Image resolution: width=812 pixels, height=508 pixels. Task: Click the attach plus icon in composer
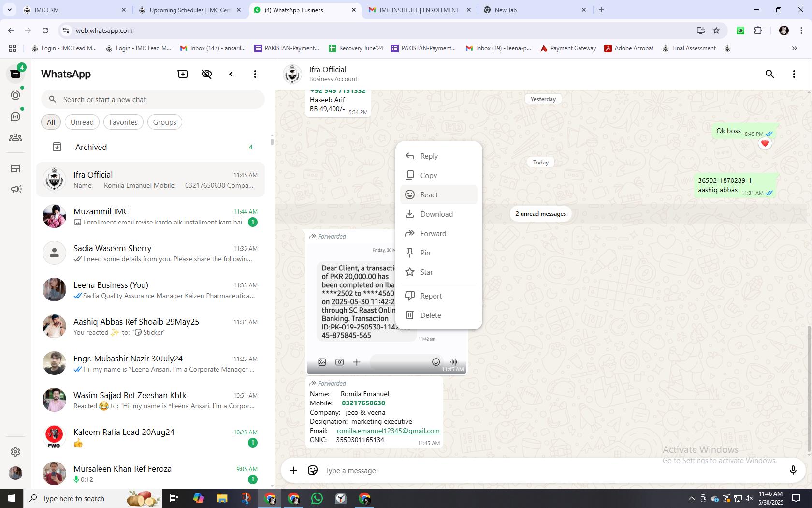pos(293,470)
